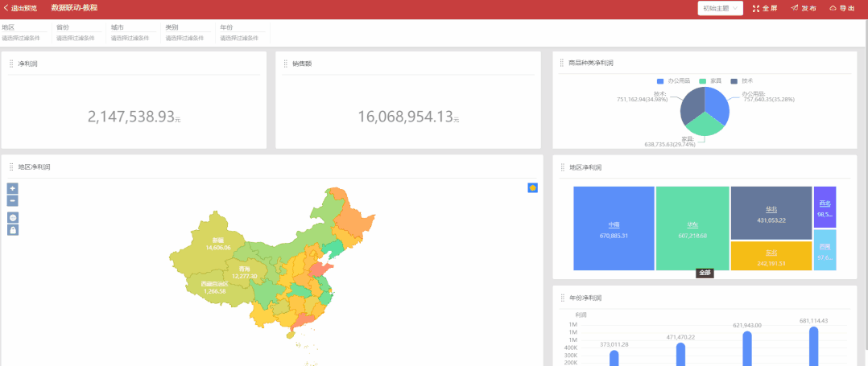This screenshot has width=868, height=366.
Task: Select the 华东 block in treemap
Action: (692, 229)
